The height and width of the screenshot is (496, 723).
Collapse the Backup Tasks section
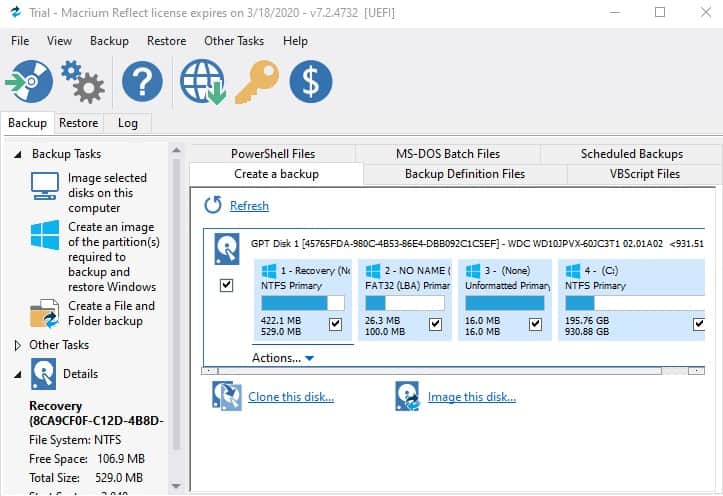(18, 154)
